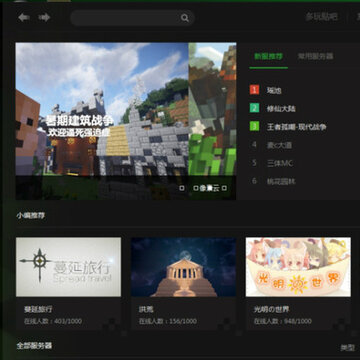
Task: Open the 光明の世界 server thumbnail
Action: tap(298, 267)
